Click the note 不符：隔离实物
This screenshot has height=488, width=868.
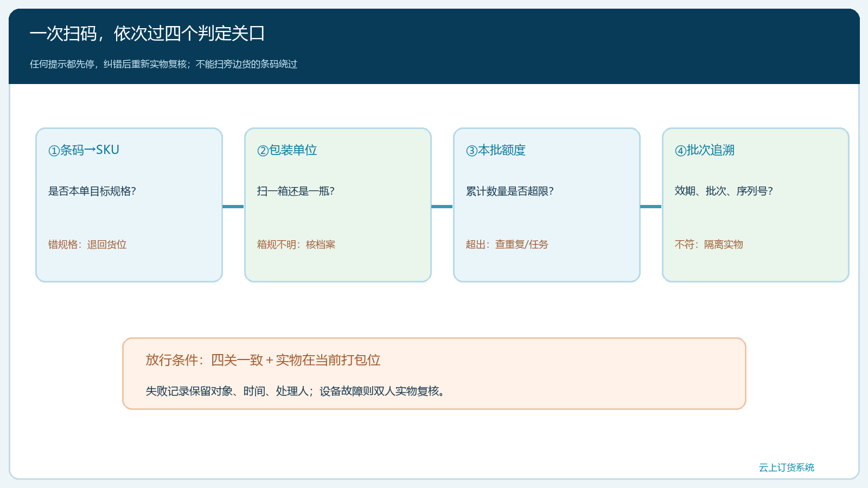click(709, 245)
